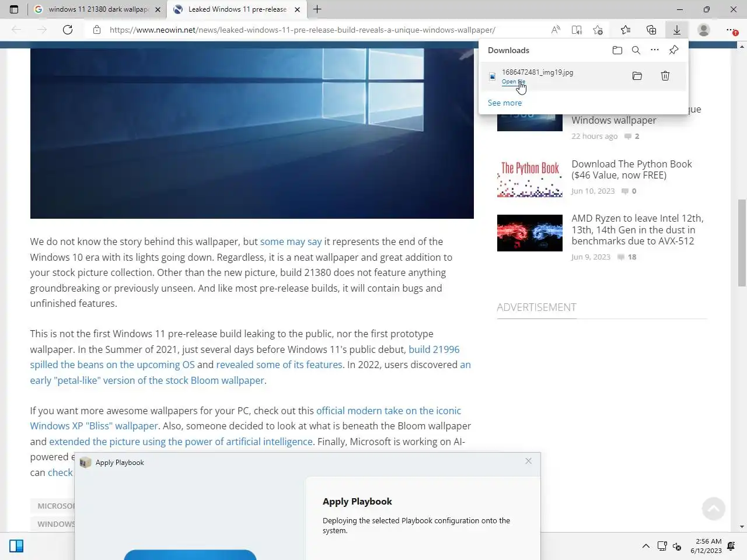Screen dimensions: 747x560
Task: View site information lock icon
Action: click(97, 30)
